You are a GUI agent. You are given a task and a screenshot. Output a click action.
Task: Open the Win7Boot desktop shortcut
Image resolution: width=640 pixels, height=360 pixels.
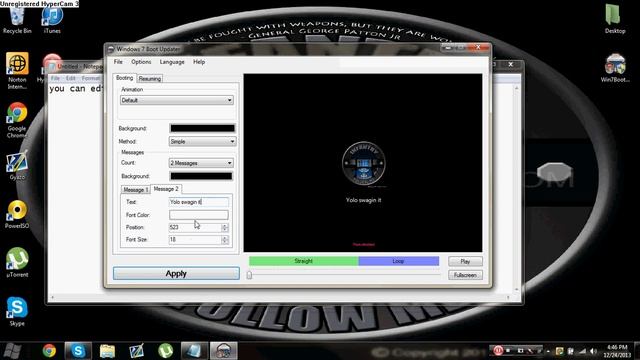615,68
